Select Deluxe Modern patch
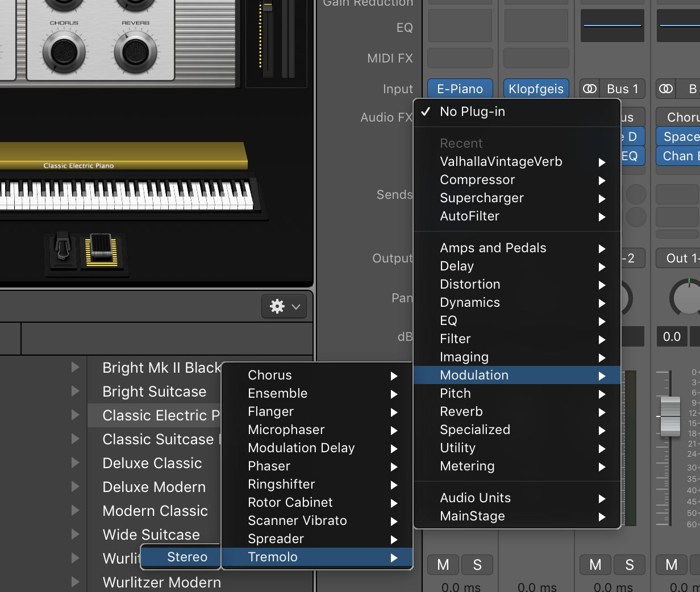 point(155,487)
